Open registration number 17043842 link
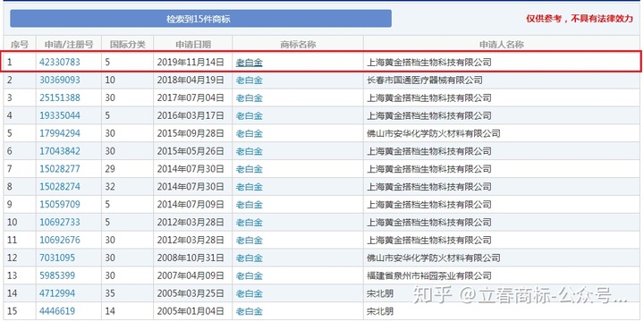The image size is (644, 322). tap(60, 151)
